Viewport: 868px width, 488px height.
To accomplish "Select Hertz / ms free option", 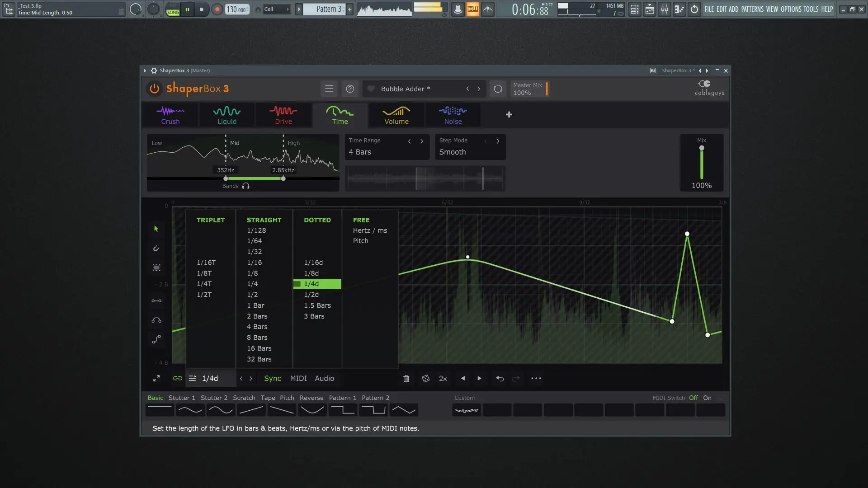I will [370, 230].
